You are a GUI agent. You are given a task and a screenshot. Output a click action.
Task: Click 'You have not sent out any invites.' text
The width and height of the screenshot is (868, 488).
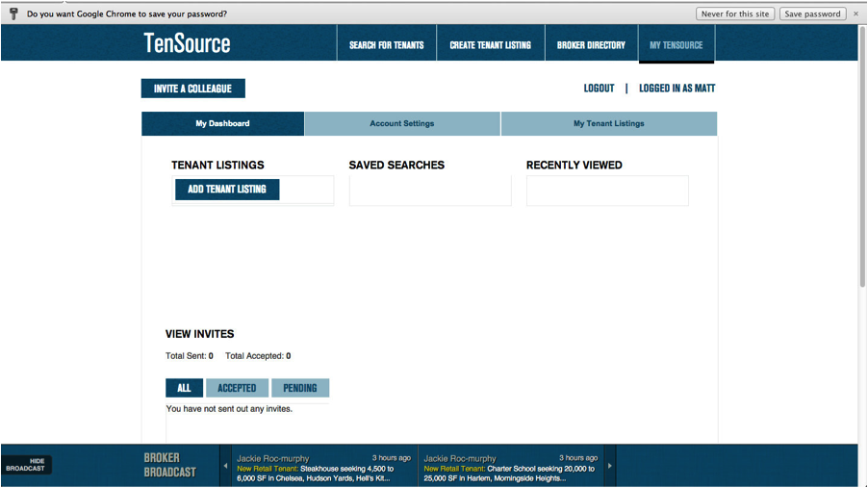[229, 409]
